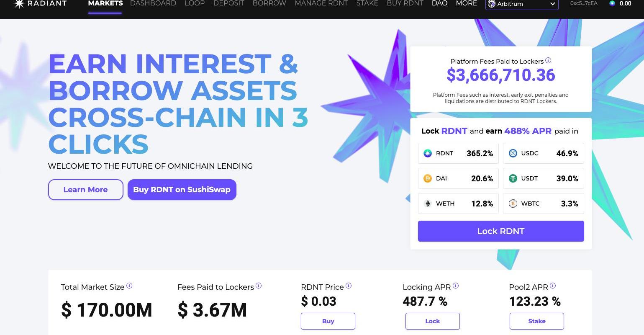This screenshot has height=335, width=644.
Task: Click the wallet address 0xc5...7cEA
Action: [x=584, y=3]
